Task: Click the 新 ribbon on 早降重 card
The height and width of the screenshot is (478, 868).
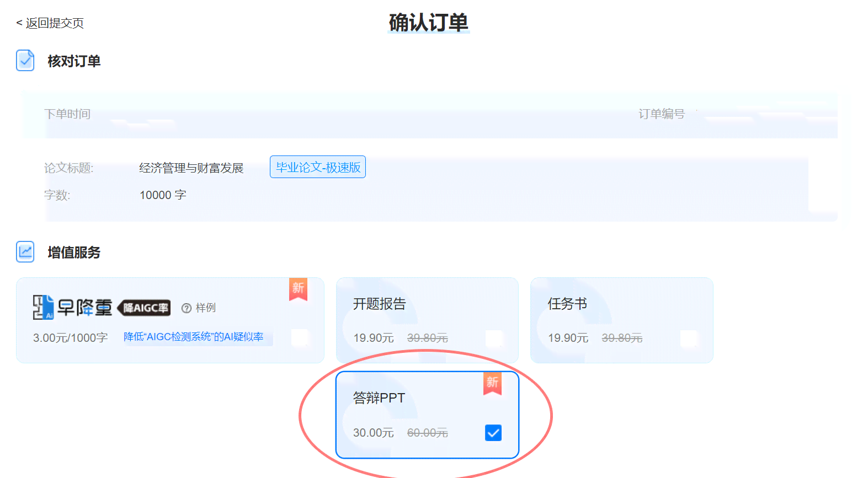Action: tap(298, 289)
